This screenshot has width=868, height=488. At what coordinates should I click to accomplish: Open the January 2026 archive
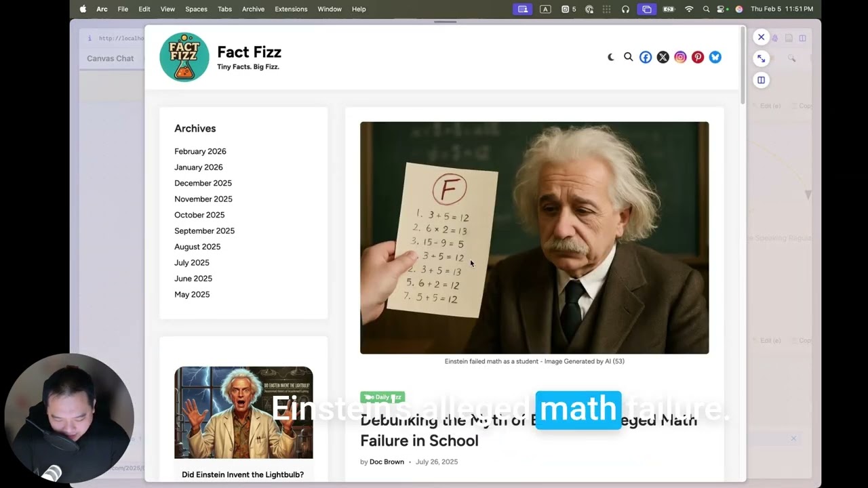tap(198, 167)
